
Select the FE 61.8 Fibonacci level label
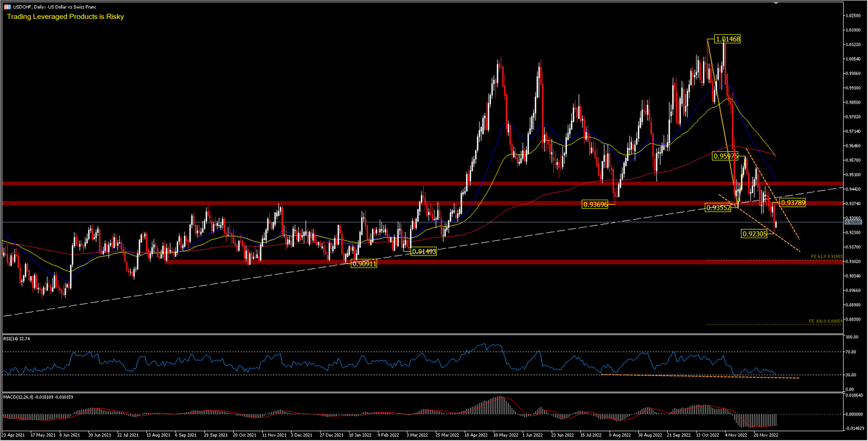[827, 257]
